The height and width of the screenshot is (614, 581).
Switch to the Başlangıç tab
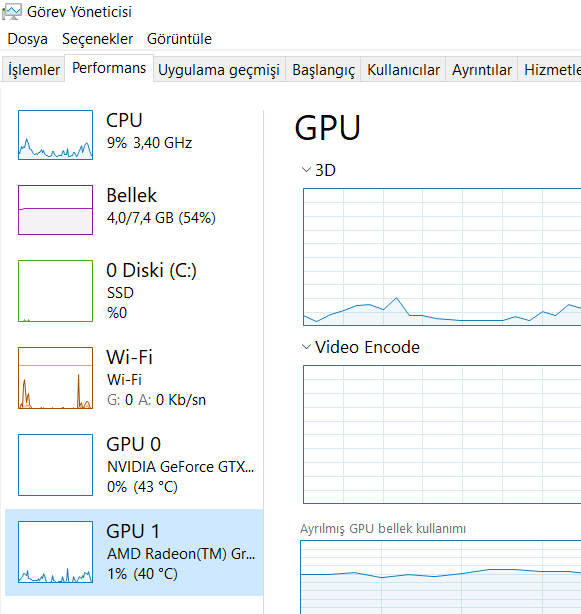(323, 70)
